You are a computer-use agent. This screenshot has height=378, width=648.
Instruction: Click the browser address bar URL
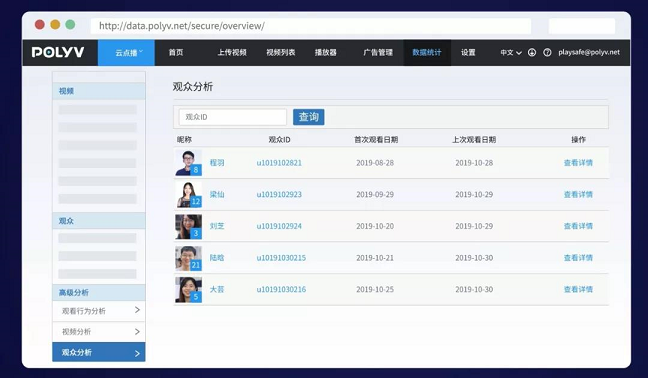(x=311, y=26)
